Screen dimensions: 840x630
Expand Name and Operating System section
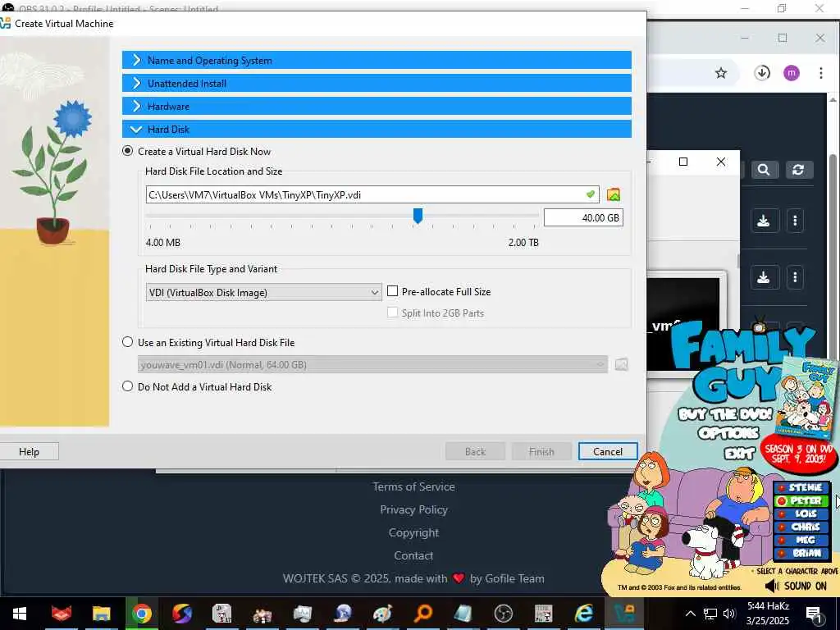coord(377,60)
